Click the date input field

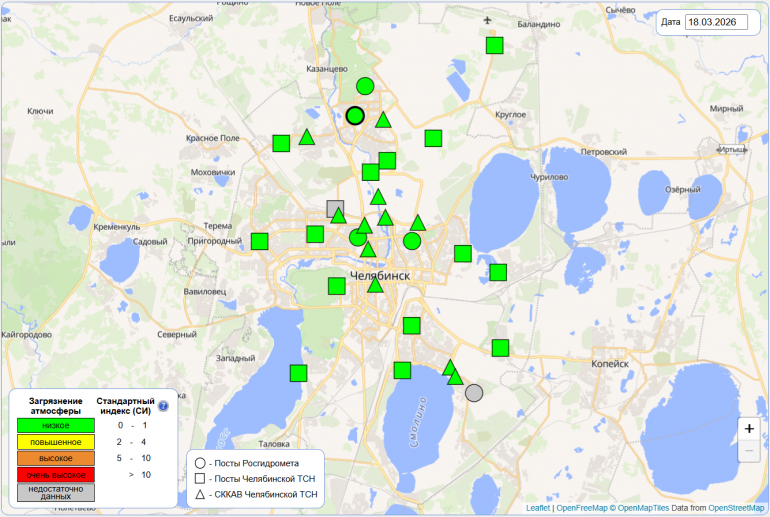point(717,22)
